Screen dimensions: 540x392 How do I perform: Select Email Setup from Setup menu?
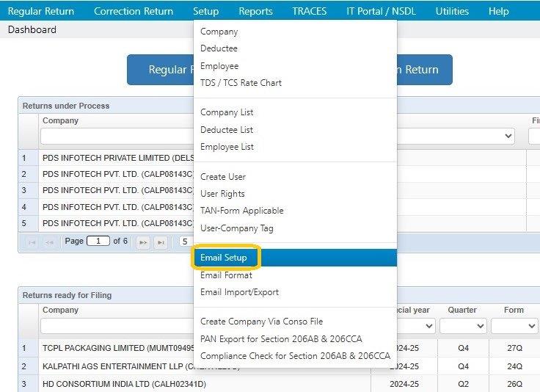tap(228, 258)
